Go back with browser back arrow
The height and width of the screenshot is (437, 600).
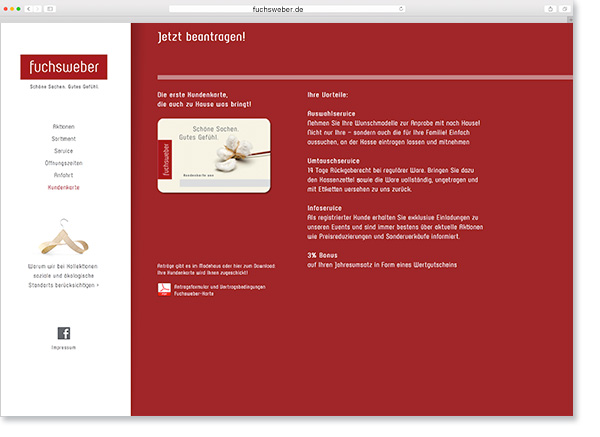pos(29,9)
